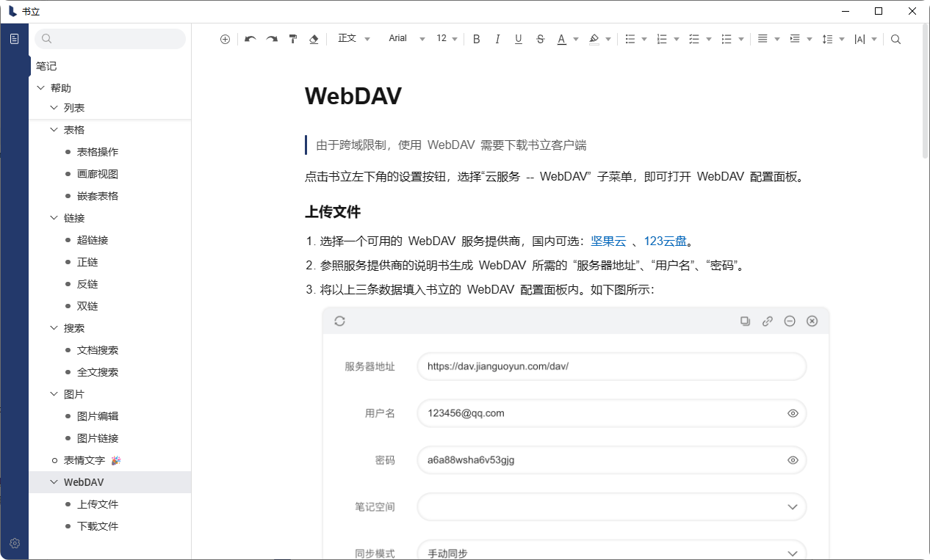Image resolution: width=930 pixels, height=560 pixels.
Task: Click the search magnifier in editor toolbar
Action: 895,39
